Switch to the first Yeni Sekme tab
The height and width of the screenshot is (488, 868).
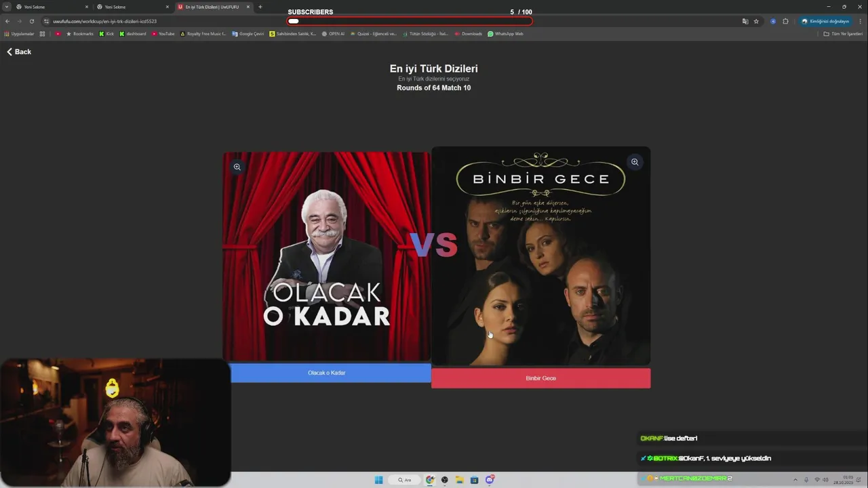pos(53,7)
